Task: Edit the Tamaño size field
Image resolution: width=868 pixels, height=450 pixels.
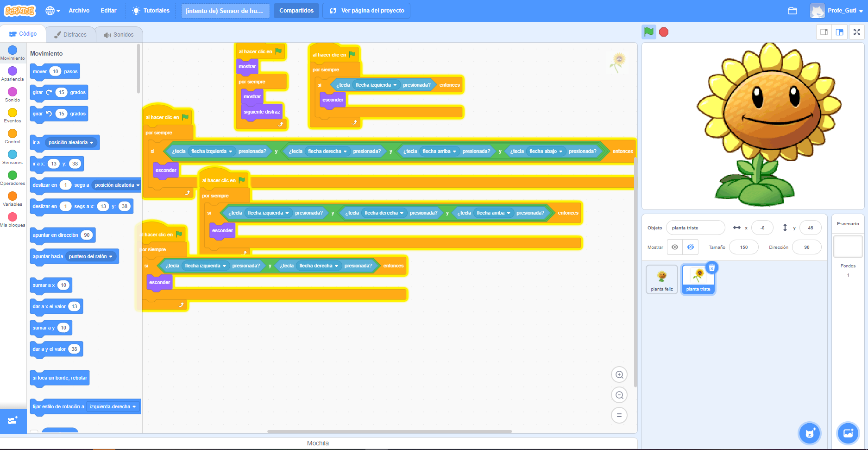Action: coord(743,247)
